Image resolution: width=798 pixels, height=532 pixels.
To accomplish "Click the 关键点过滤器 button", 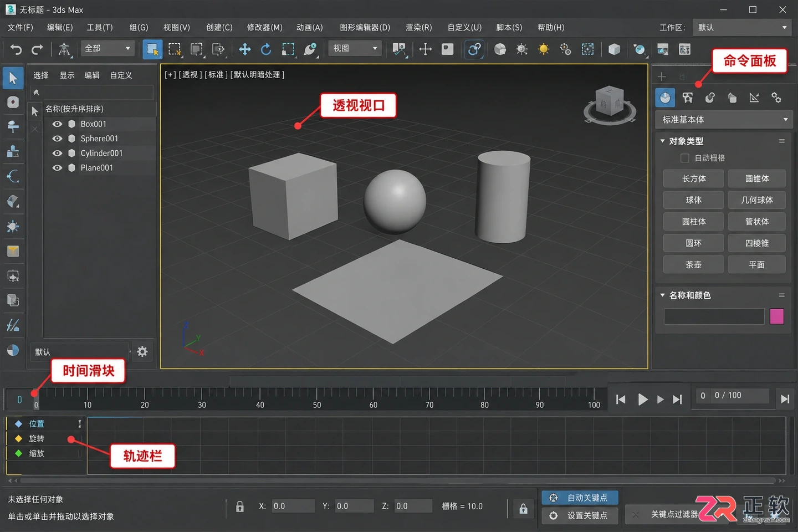I will coord(674,514).
